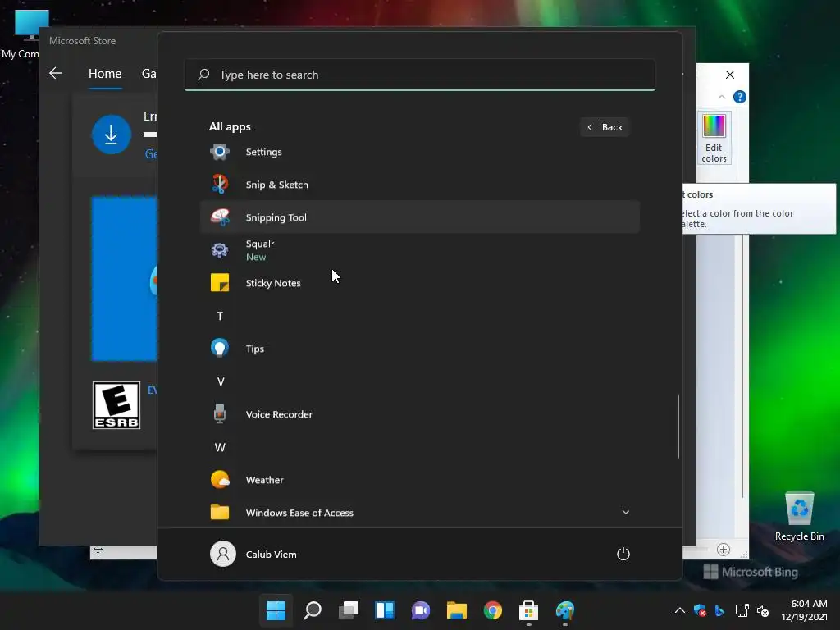
Task: Jump to letter W section header
Action: [220, 447]
